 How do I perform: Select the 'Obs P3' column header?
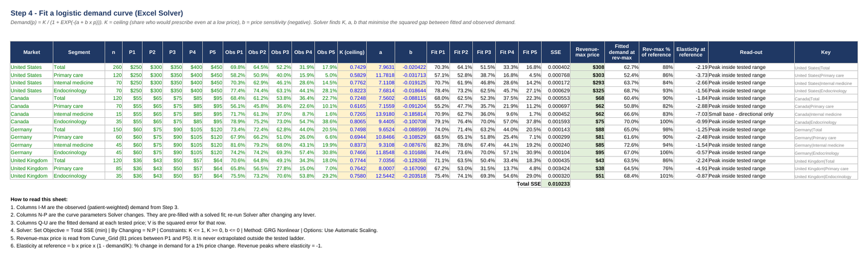[x=280, y=52]
